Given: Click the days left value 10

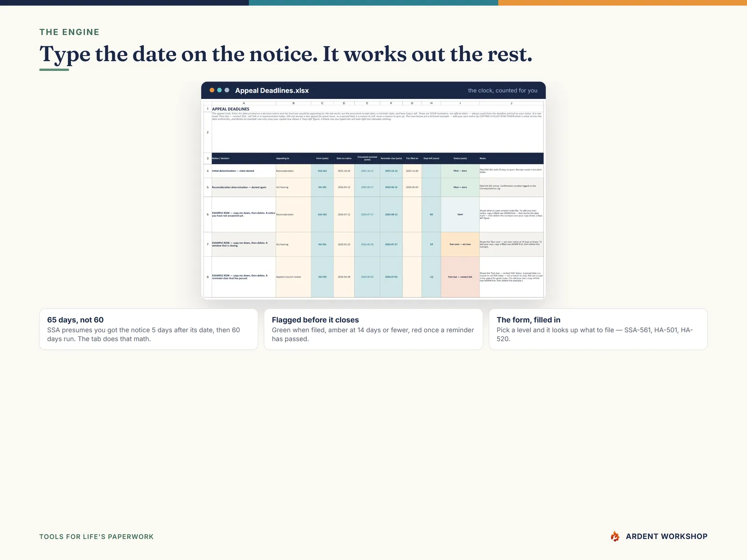Looking at the screenshot, I should (x=431, y=244).
